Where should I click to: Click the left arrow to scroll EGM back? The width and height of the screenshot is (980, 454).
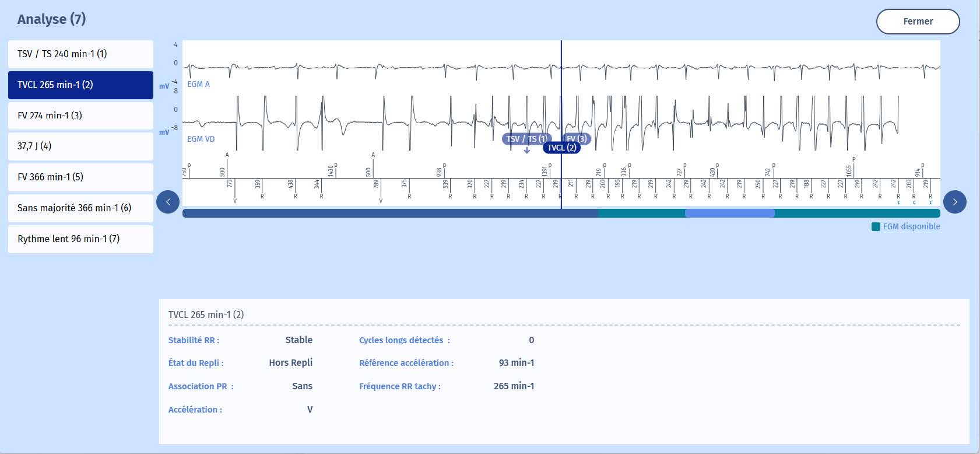(x=168, y=202)
